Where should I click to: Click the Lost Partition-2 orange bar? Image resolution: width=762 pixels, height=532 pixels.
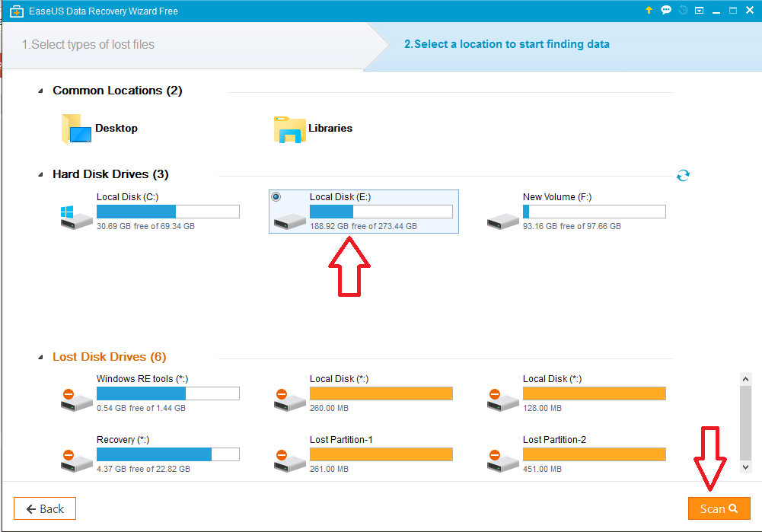point(595,454)
